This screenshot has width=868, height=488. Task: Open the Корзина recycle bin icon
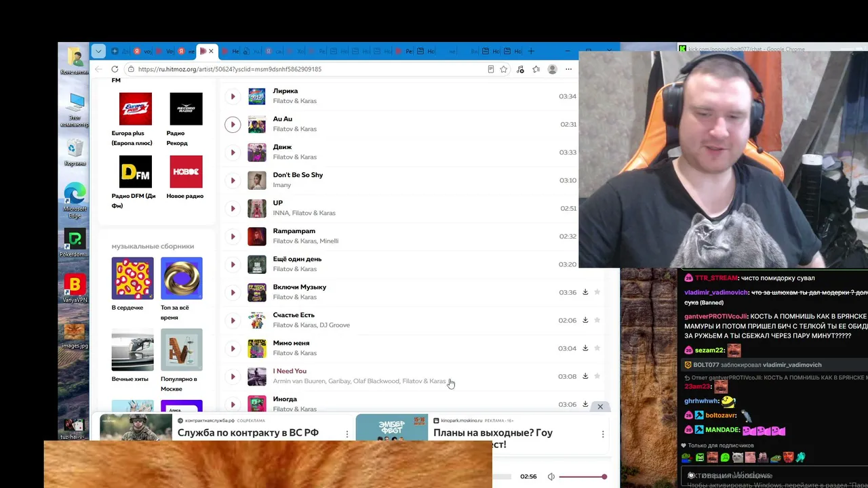(x=75, y=153)
